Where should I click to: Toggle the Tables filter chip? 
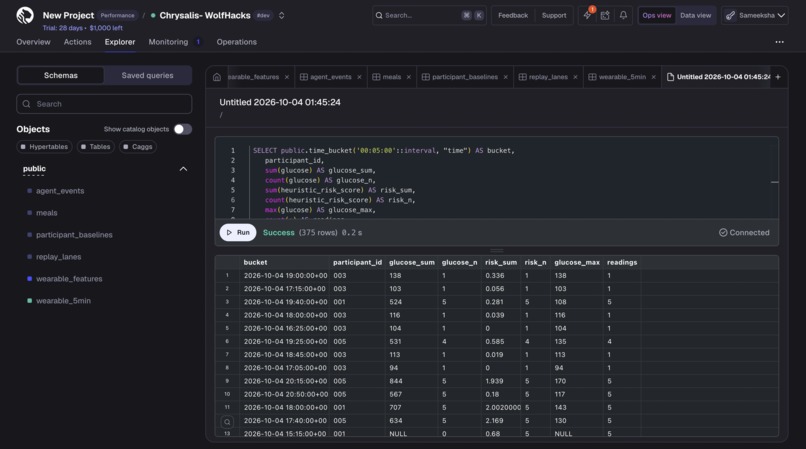(x=96, y=147)
